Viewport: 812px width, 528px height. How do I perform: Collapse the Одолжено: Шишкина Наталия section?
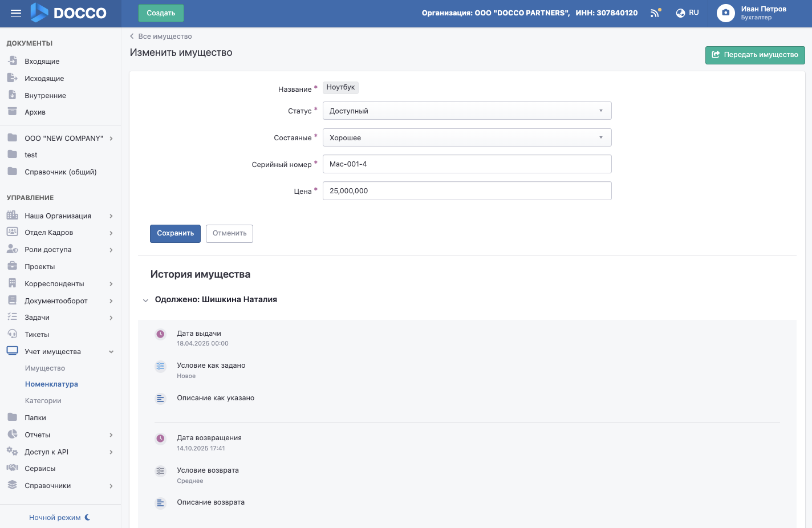pos(145,300)
